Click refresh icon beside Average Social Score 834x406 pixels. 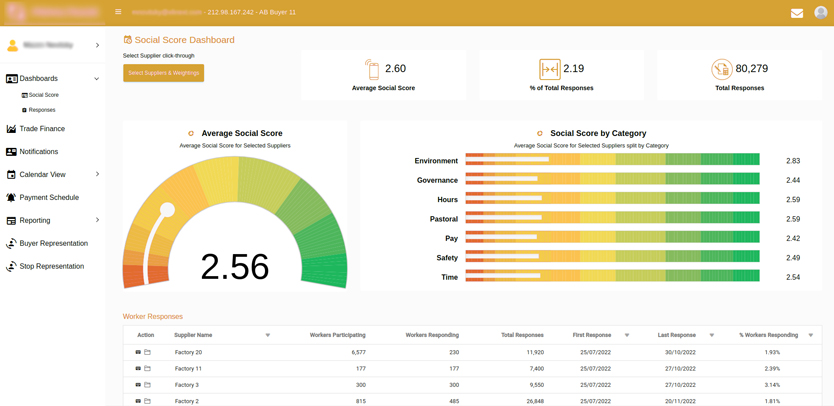(x=191, y=133)
